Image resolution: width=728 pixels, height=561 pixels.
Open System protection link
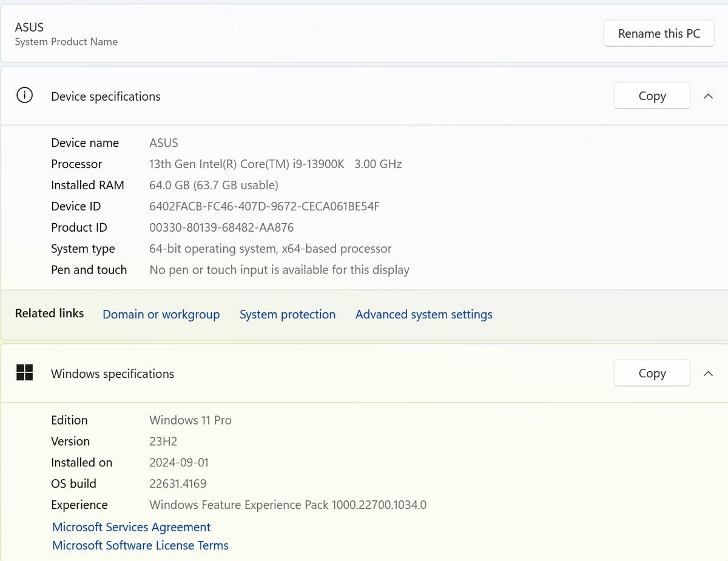pyautogui.click(x=288, y=314)
